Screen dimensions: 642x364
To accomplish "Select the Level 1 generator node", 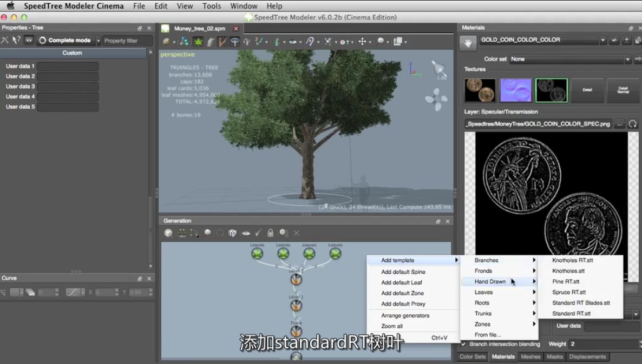I will click(x=296, y=305).
